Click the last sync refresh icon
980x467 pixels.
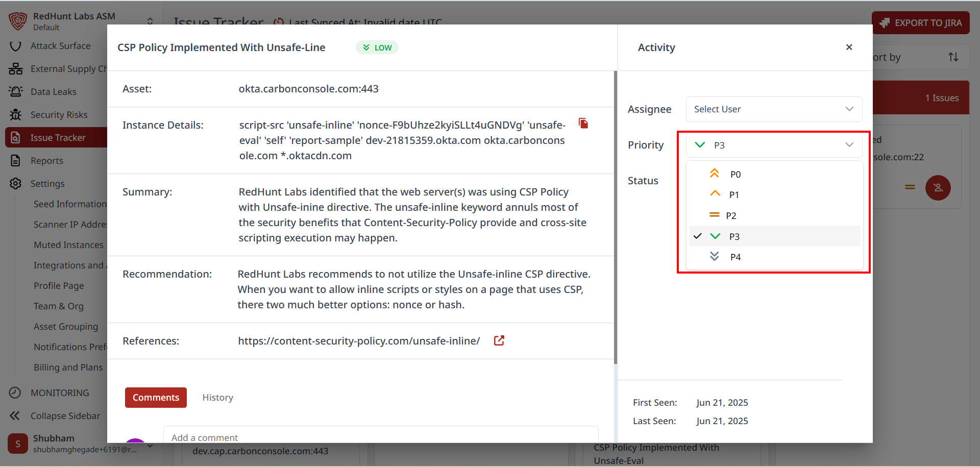pos(279,22)
